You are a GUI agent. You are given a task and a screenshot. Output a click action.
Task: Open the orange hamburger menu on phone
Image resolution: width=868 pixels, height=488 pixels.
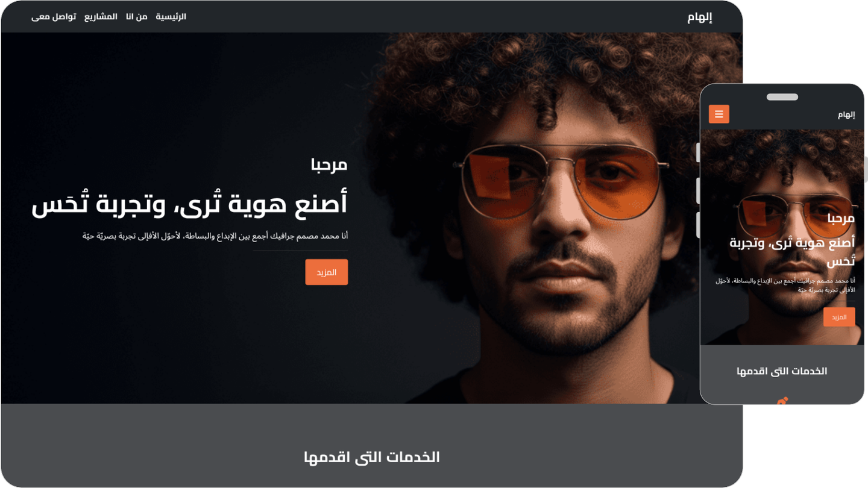pyautogui.click(x=719, y=114)
